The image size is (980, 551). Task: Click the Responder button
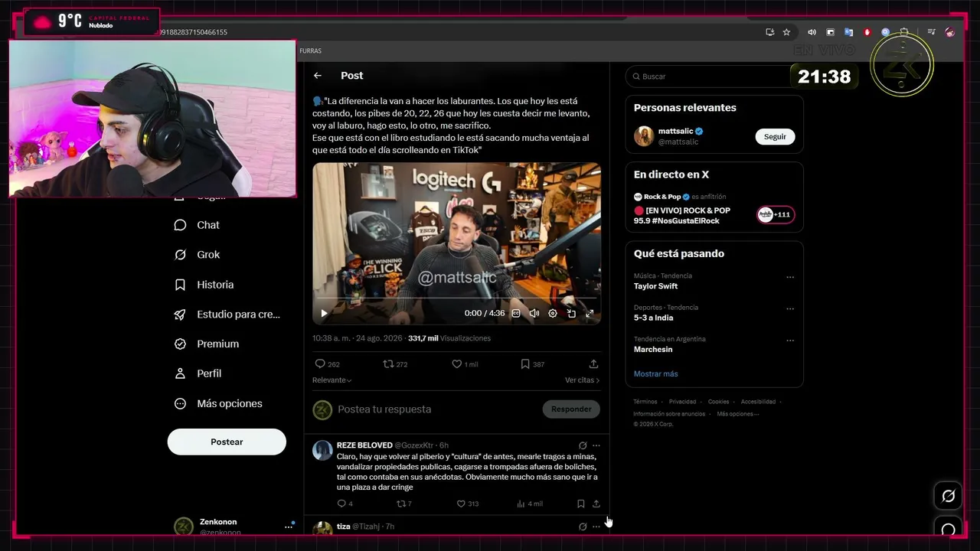coord(571,409)
